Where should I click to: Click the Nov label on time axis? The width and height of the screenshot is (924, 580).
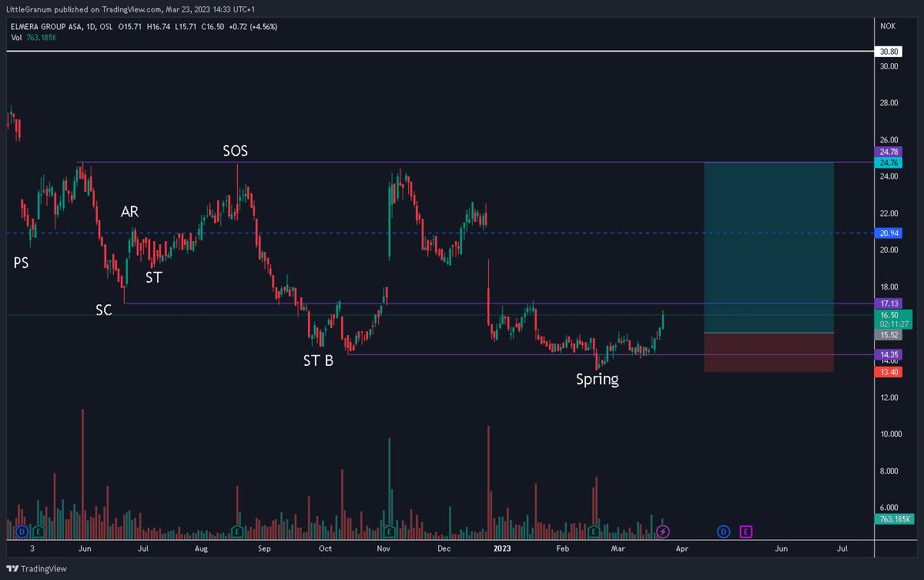click(x=385, y=548)
